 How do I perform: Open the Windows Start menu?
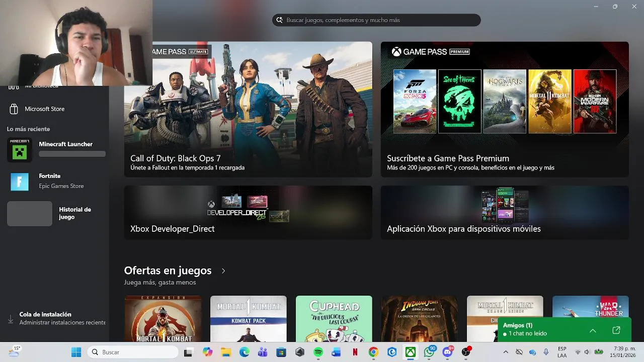pyautogui.click(x=76, y=352)
